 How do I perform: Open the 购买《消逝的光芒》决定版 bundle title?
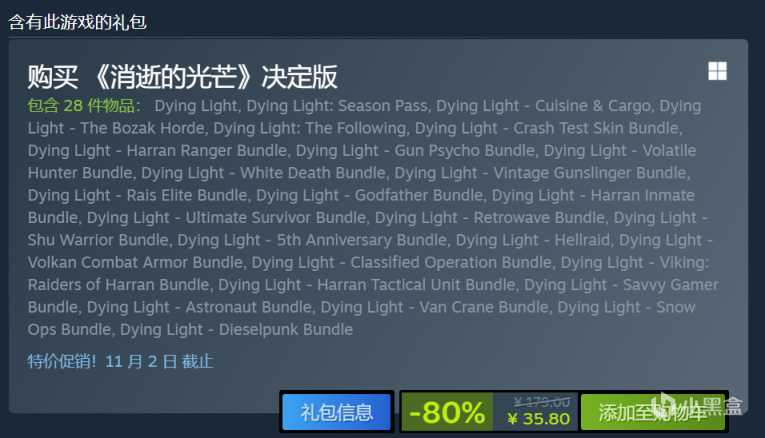pyautogui.click(x=182, y=77)
